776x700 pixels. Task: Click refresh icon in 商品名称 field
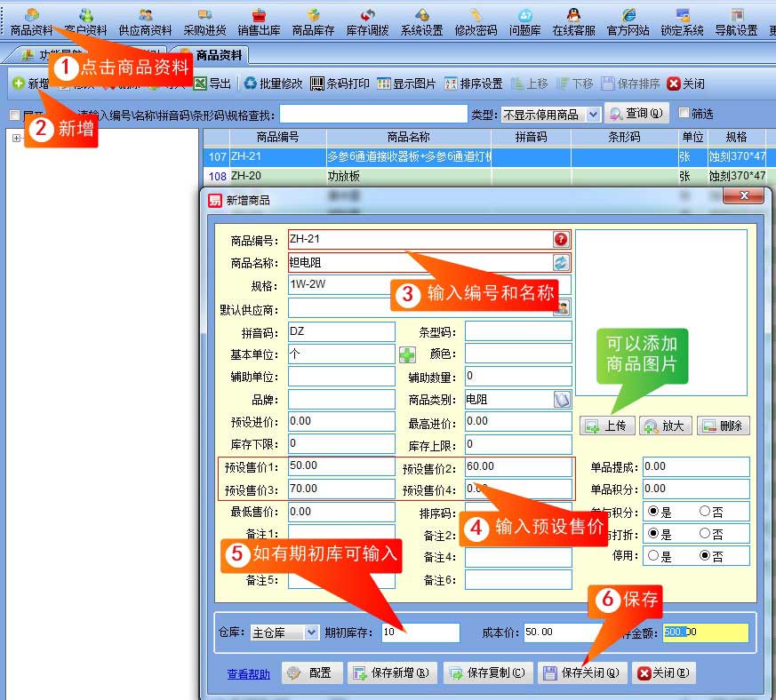tap(561, 262)
